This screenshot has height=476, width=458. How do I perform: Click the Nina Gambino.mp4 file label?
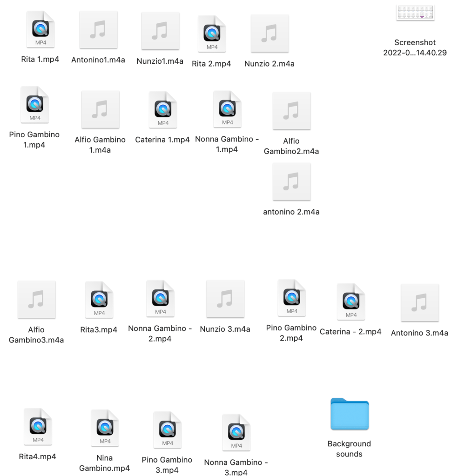pos(105,463)
